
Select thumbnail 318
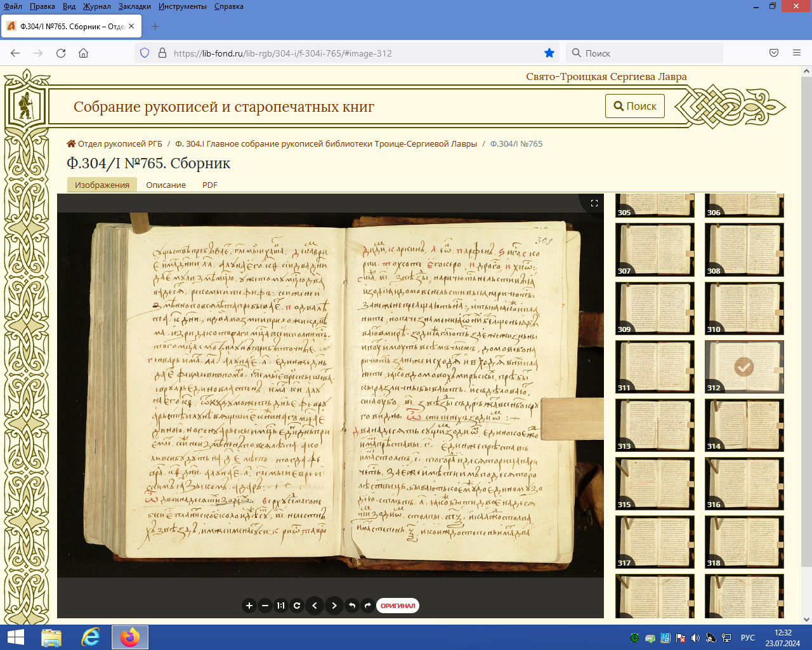click(744, 541)
